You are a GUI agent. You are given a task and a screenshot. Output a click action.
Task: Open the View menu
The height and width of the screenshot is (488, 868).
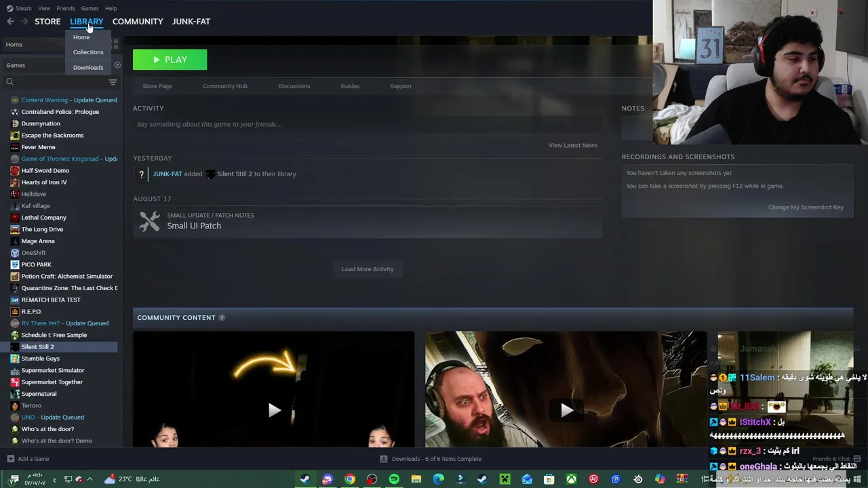click(x=44, y=8)
